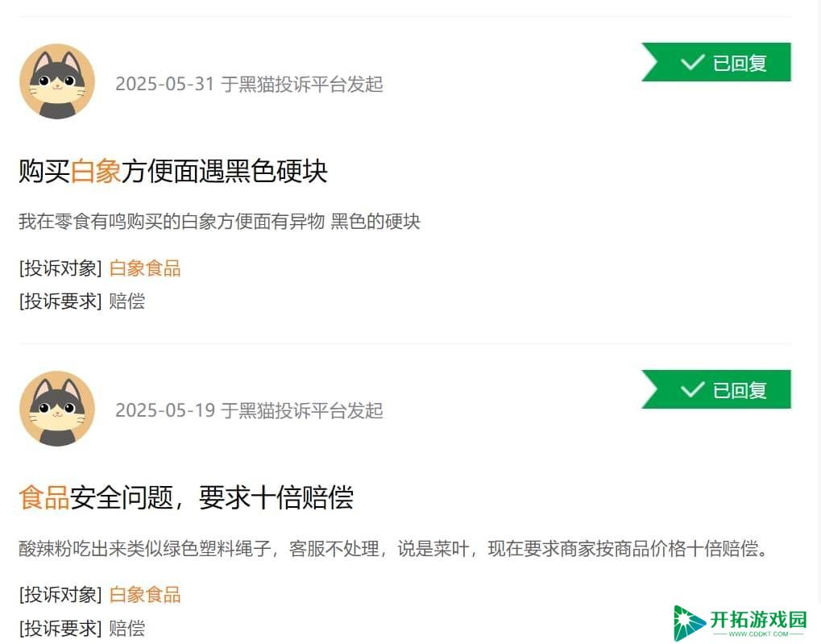This screenshot has width=821, height=644.
Task: Click the highlighted 食品 keyword in the second title
Action: pyautogui.click(x=44, y=497)
